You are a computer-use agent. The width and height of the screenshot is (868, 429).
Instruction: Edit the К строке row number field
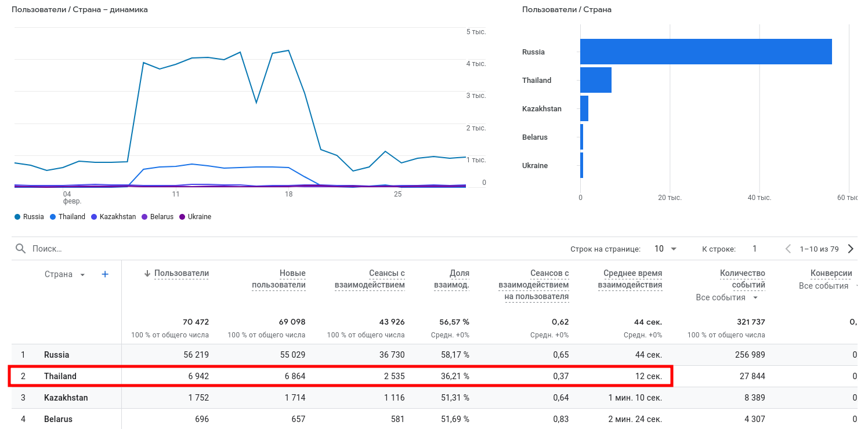pyautogui.click(x=754, y=249)
